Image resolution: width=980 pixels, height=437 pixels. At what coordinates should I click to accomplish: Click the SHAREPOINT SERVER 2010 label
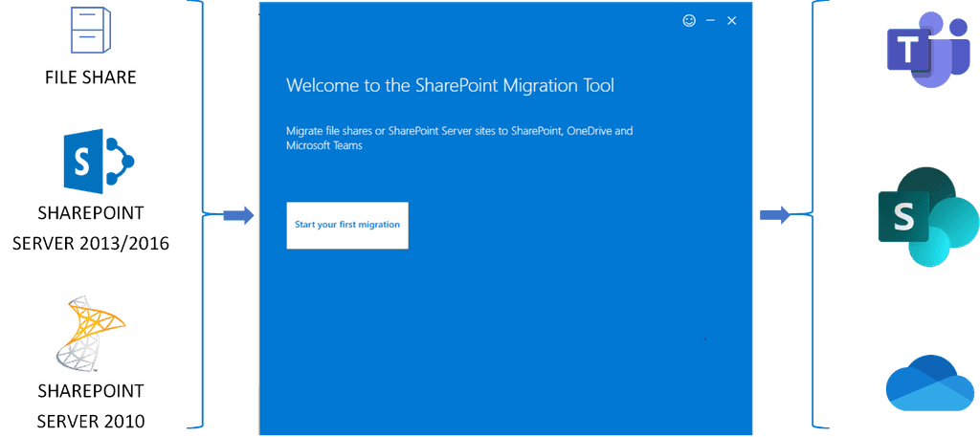[91, 406]
